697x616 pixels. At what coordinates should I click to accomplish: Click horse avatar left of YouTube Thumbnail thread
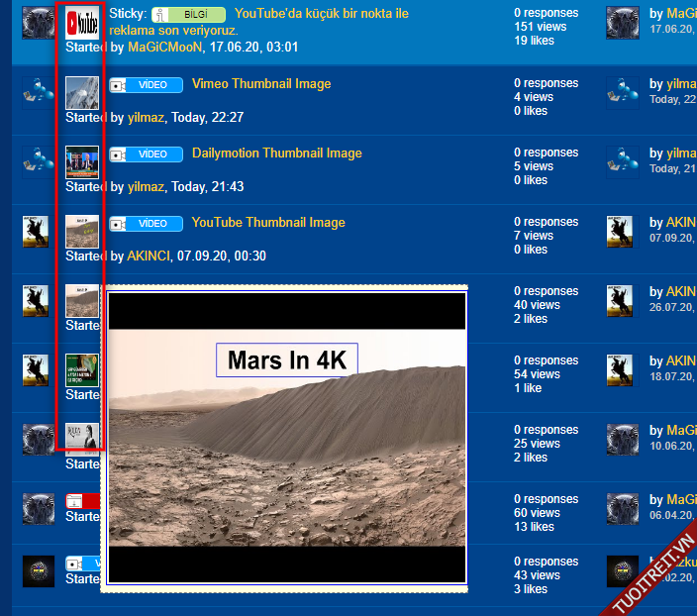(x=38, y=231)
